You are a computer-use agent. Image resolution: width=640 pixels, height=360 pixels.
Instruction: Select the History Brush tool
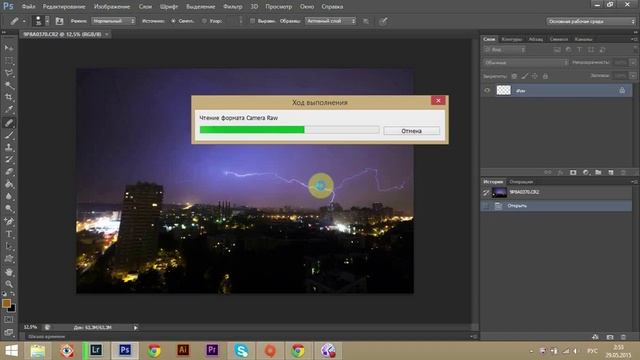[9, 160]
